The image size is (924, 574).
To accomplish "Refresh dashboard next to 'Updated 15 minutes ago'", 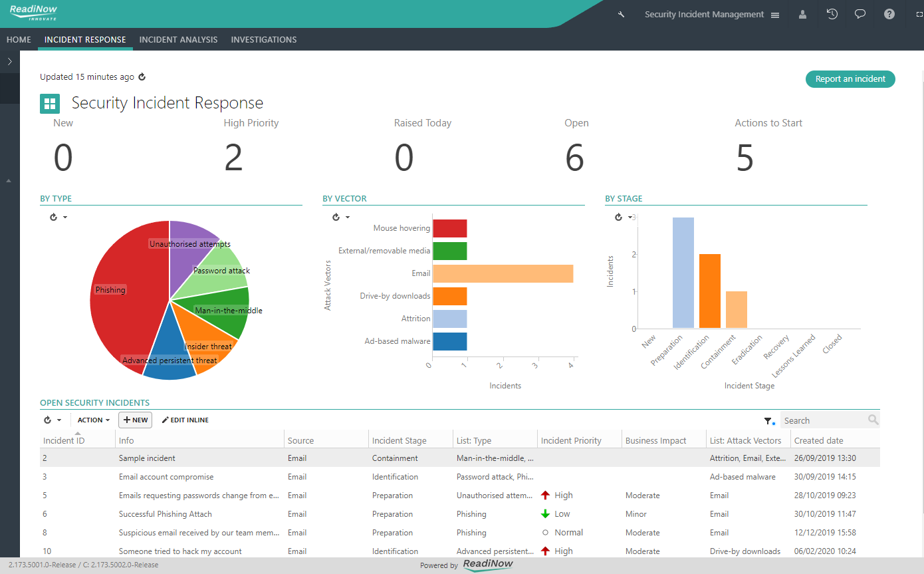I will click(142, 77).
